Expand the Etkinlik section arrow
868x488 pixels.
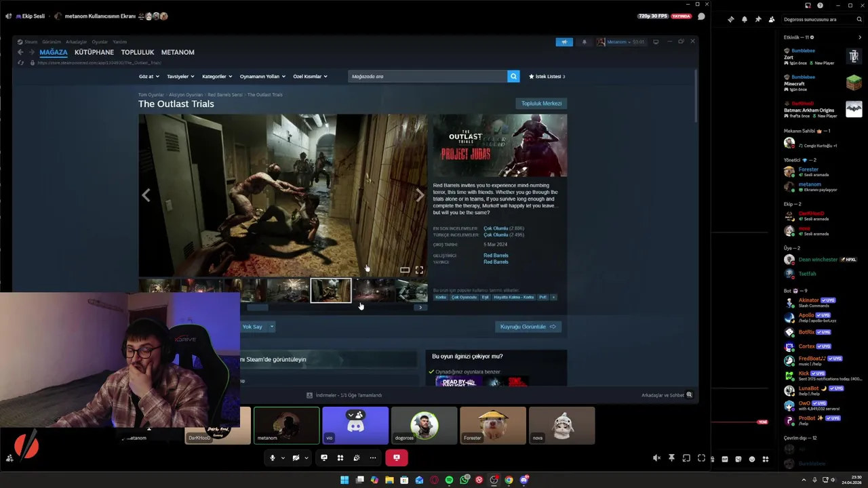[860, 37]
